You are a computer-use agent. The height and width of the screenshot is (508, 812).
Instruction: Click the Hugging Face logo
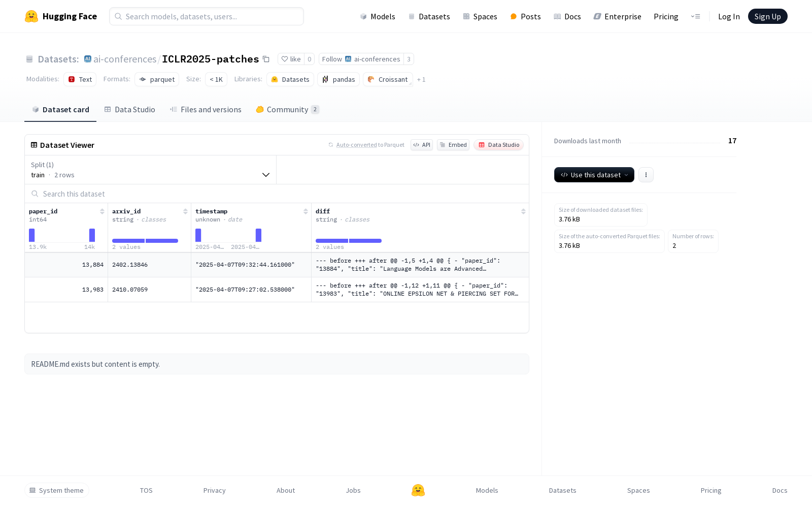(x=61, y=16)
